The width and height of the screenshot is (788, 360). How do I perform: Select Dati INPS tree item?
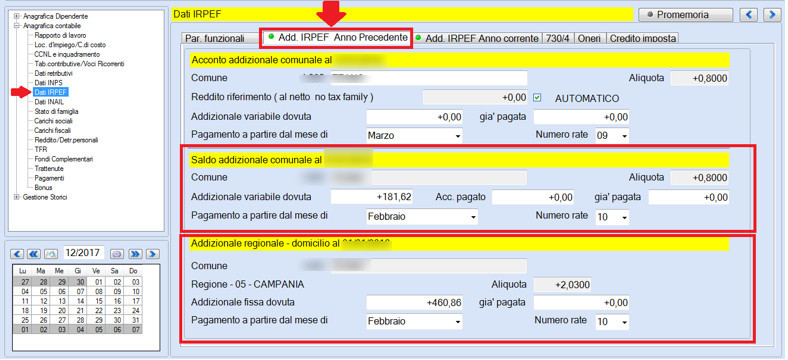click(x=48, y=83)
